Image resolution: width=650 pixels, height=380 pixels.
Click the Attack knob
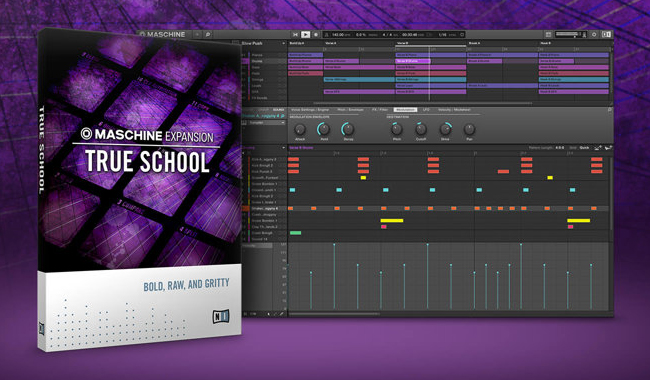tap(300, 129)
